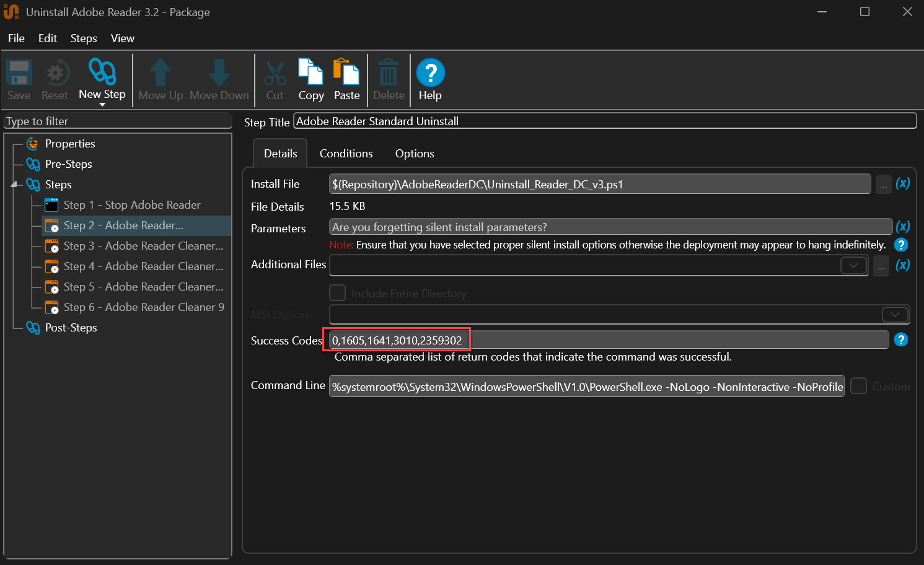Open the Steps menu
924x565 pixels.
tap(84, 38)
